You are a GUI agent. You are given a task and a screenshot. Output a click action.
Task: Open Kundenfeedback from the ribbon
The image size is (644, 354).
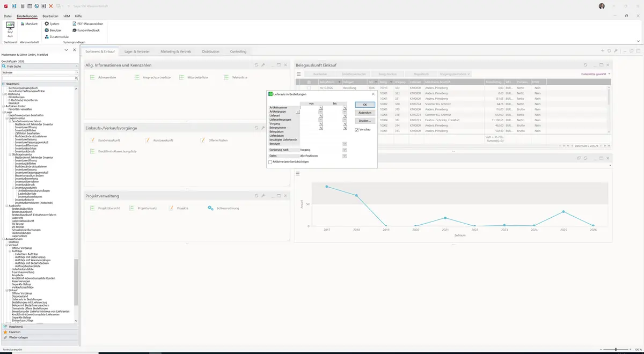click(86, 30)
